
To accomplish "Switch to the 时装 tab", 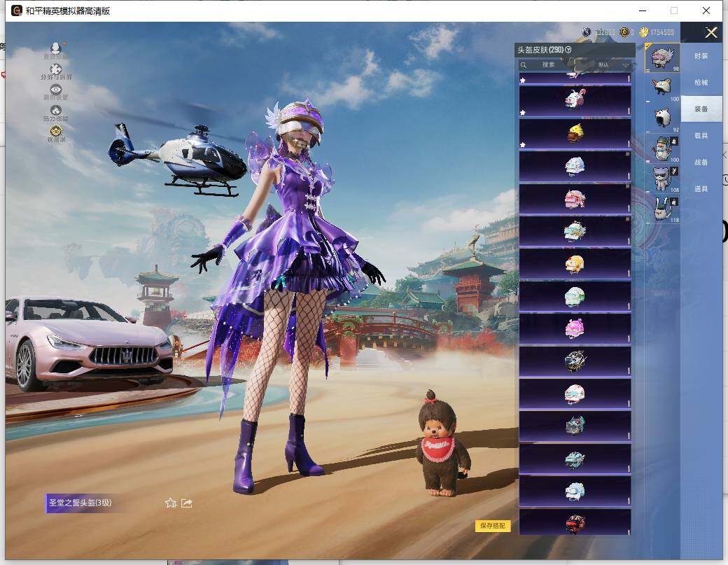I will tap(701, 56).
